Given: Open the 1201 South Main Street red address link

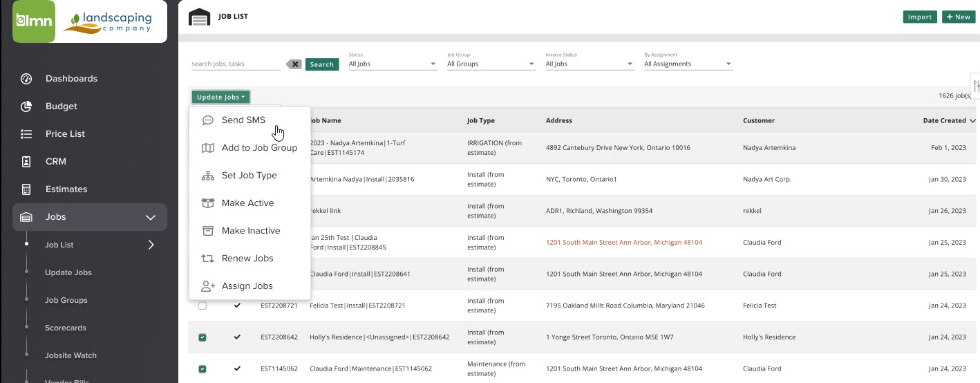Looking at the screenshot, I should pos(624,243).
